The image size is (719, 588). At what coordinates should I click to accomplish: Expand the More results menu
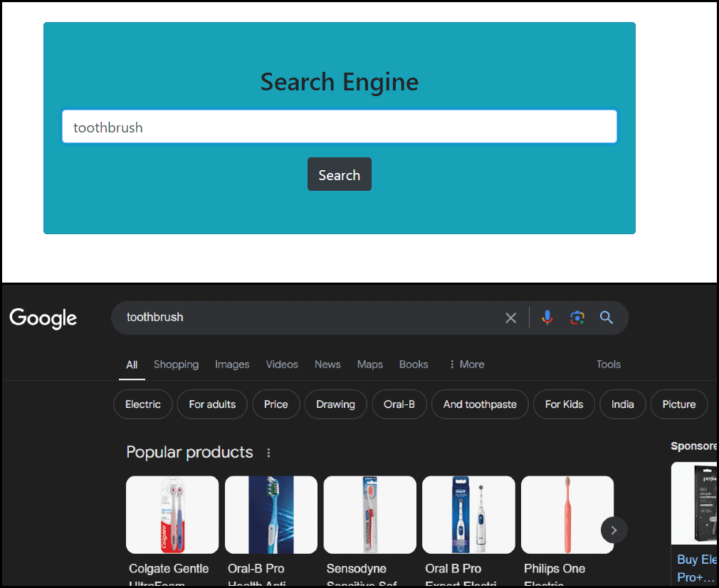pyautogui.click(x=467, y=364)
